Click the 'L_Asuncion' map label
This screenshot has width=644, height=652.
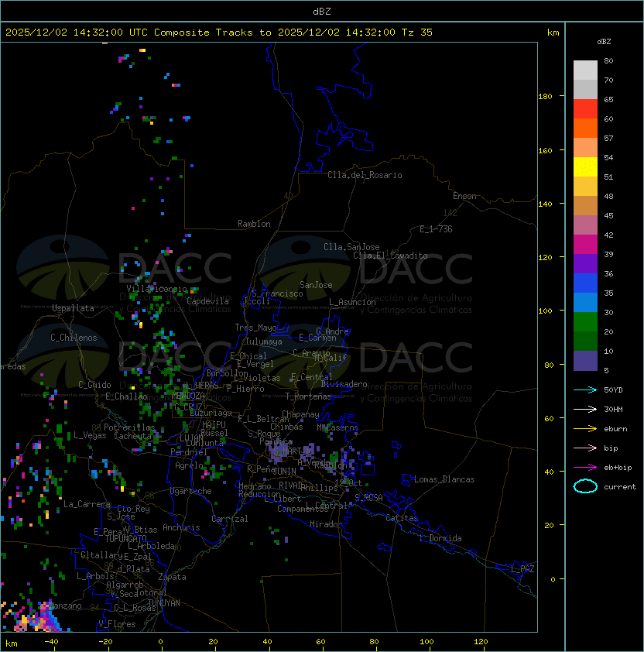(352, 302)
